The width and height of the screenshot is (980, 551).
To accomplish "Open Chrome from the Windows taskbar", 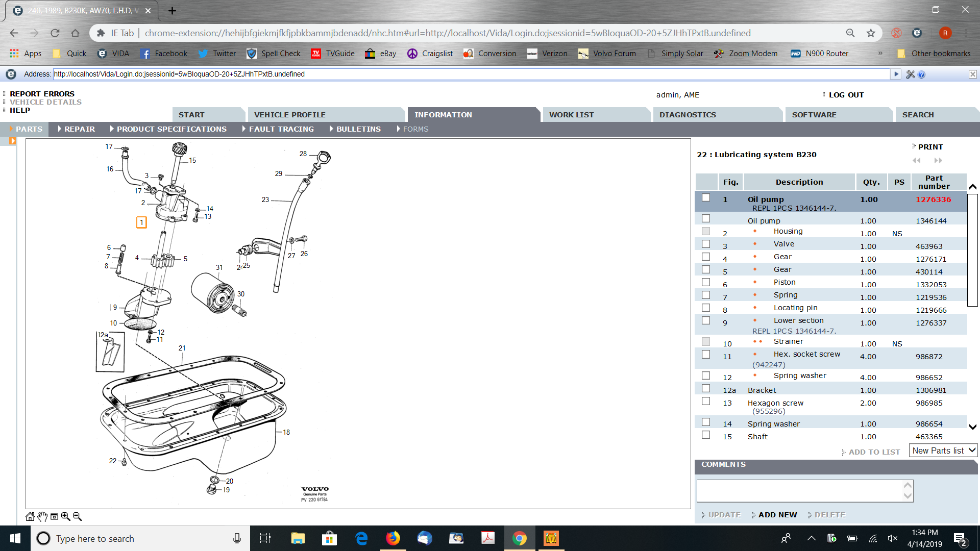I will point(520,538).
